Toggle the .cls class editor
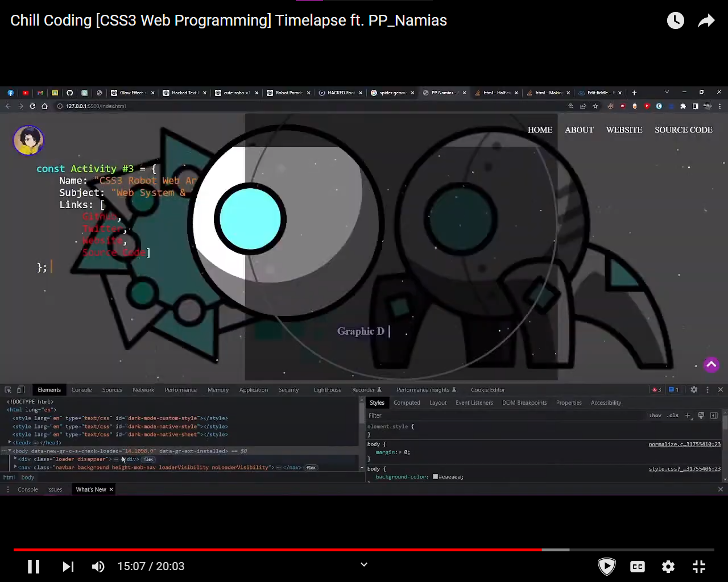This screenshot has width=728, height=582. coord(673,415)
